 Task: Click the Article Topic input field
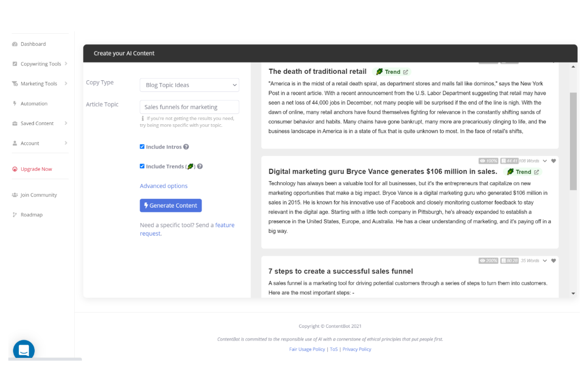[189, 107]
